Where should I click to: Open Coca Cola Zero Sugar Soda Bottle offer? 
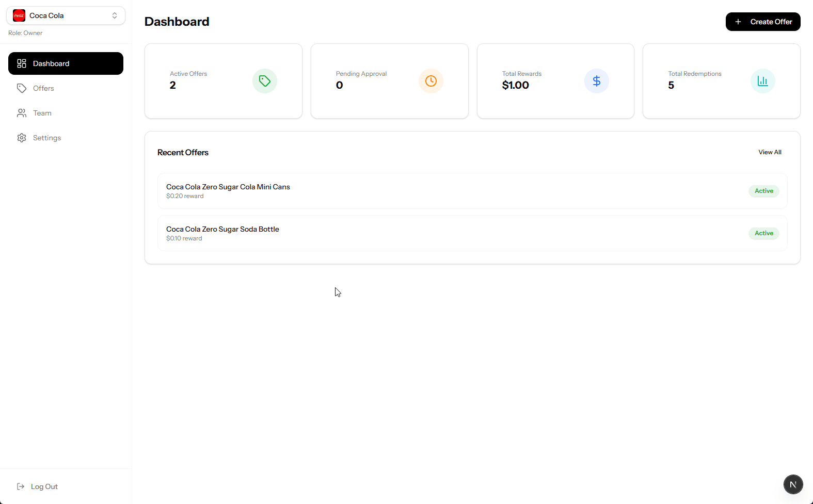click(x=472, y=233)
